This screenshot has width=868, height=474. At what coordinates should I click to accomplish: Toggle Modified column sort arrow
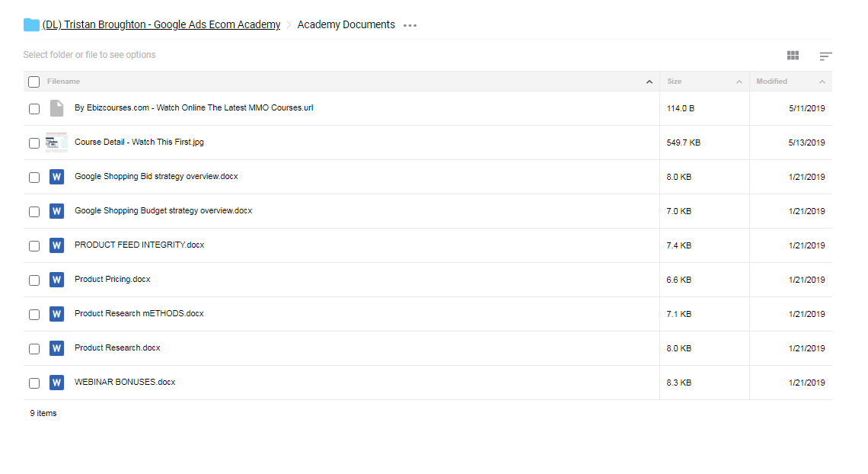click(x=822, y=82)
